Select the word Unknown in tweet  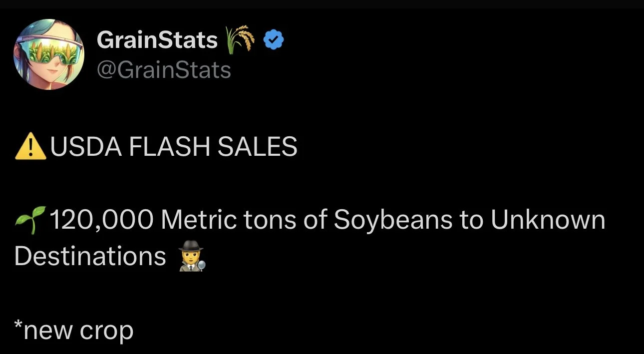click(x=548, y=220)
